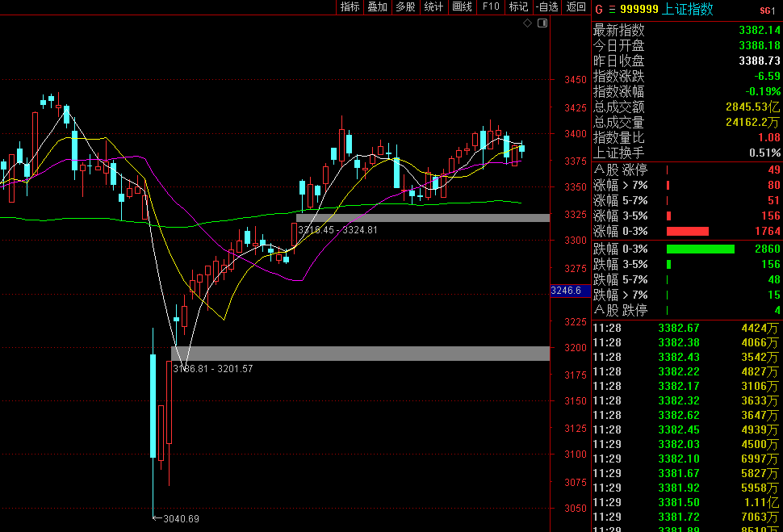
Task: Click the 总成交量 value 24162.2万
Action: tap(752, 123)
